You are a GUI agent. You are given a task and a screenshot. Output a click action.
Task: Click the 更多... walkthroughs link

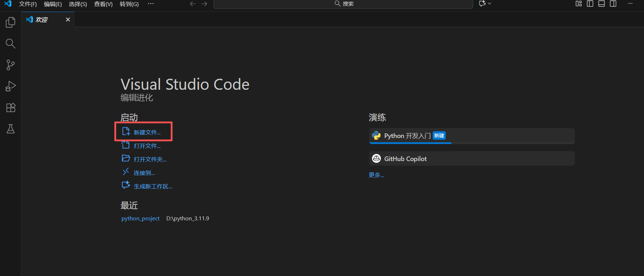[x=376, y=175]
